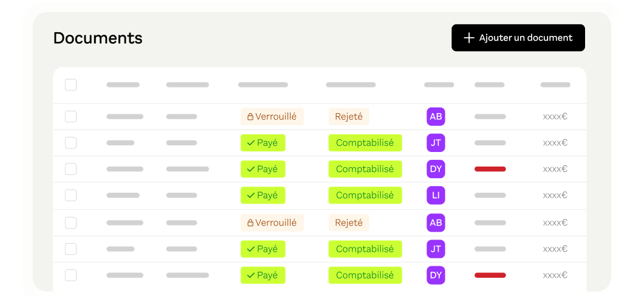
Task: Open the first AB user avatar
Action: [436, 117]
